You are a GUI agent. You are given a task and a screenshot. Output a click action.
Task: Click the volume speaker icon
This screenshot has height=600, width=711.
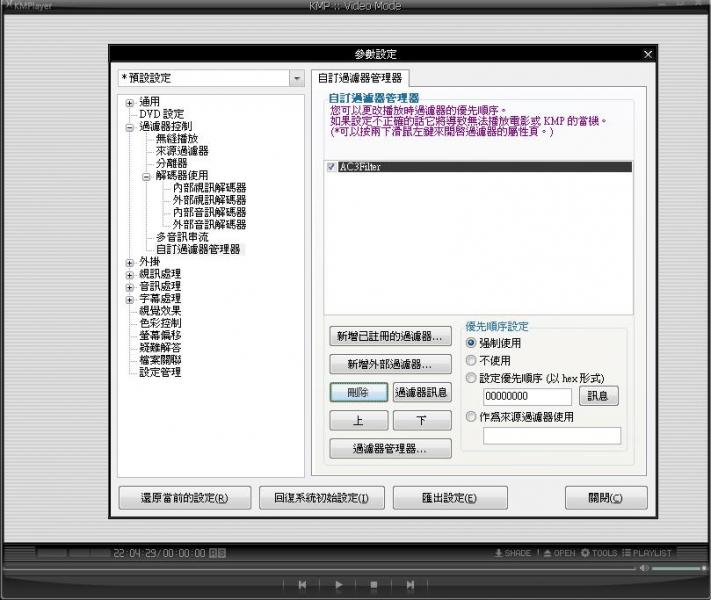[644, 568]
